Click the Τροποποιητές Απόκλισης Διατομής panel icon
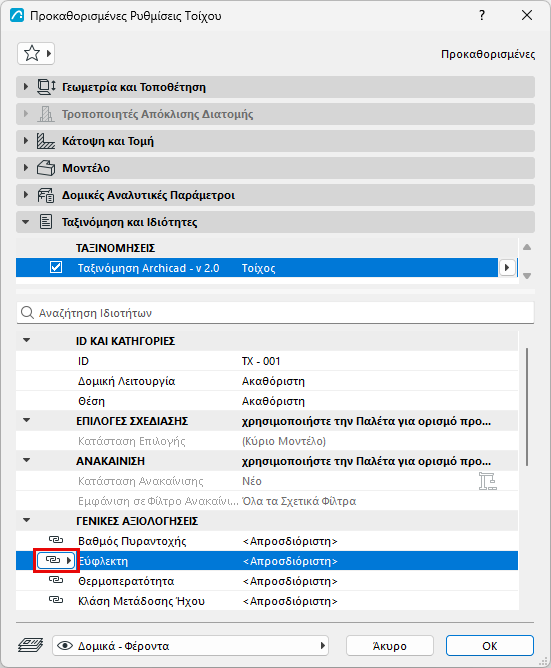Screen dimensions: 551x668 46,114
